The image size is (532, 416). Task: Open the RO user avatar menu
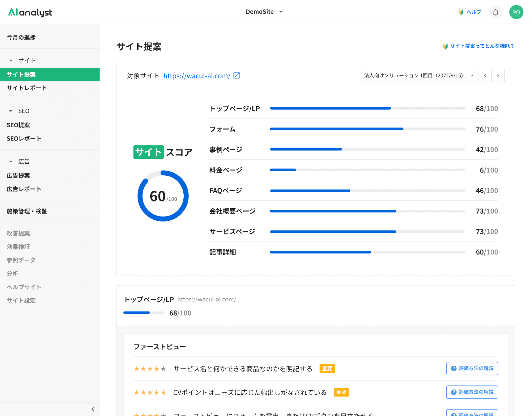pyautogui.click(x=516, y=12)
